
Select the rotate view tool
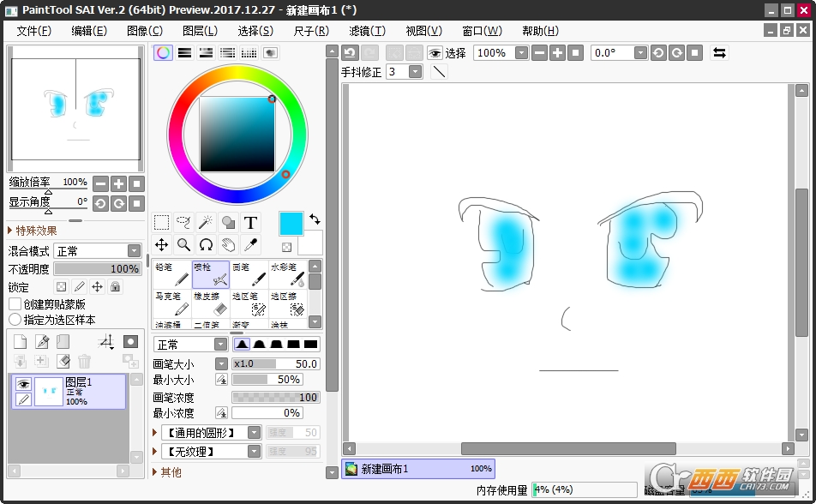click(206, 244)
